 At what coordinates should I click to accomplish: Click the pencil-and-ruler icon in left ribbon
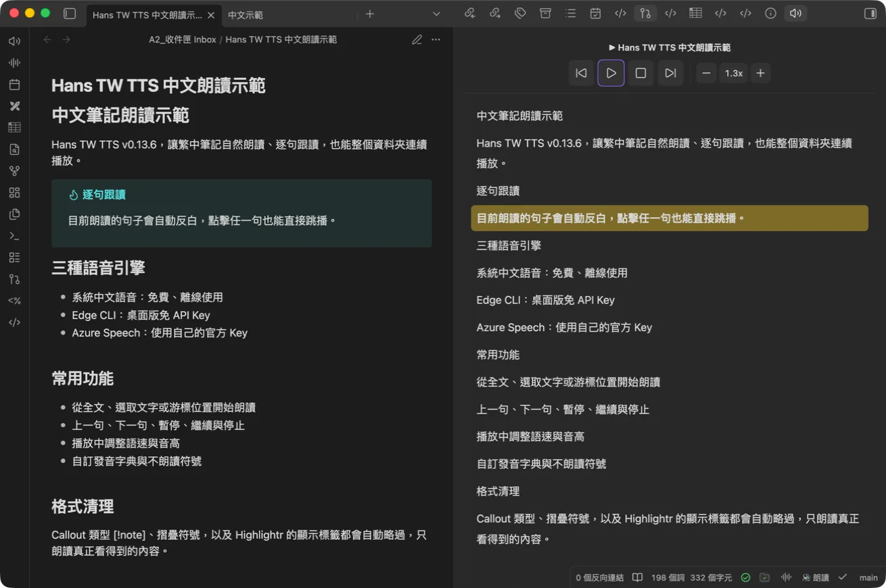(x=14, y=106)
